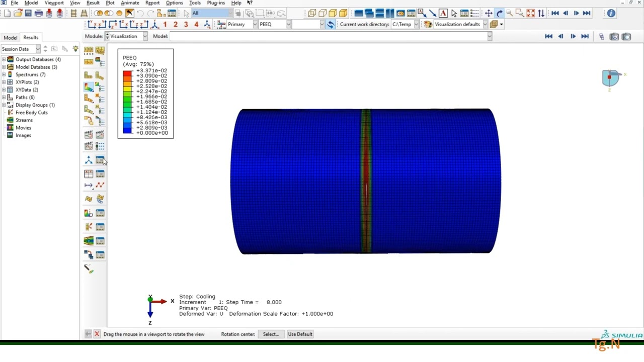The height and width of the screenshot is (362, 644).
Task: Click the dark blue legend swatch at the bottom
Action: coord(127,130)
